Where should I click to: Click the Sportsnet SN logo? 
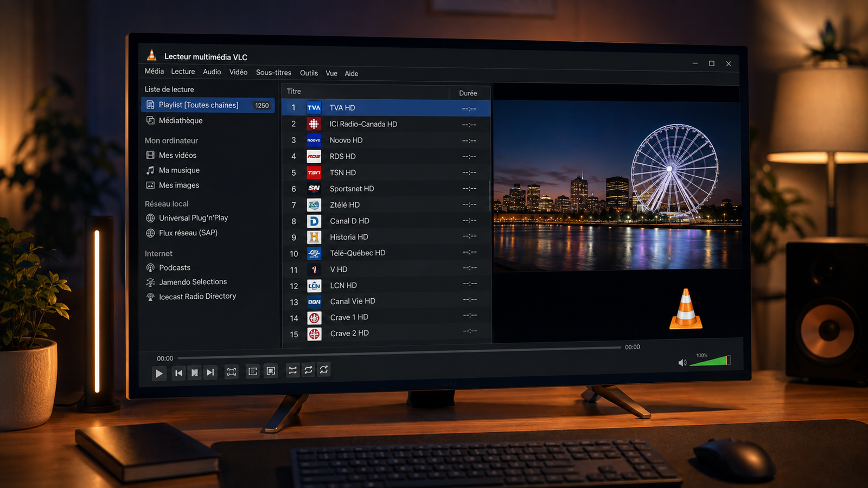314,188
